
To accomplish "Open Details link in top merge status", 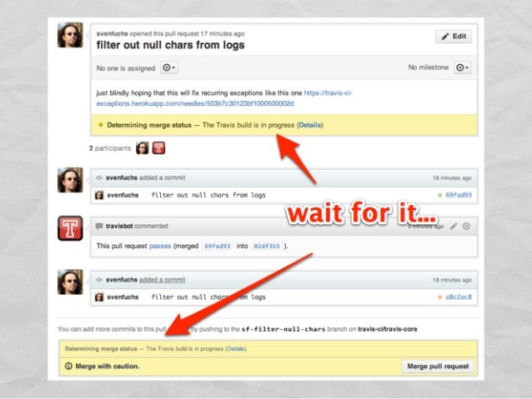I will tap(309, 125).
